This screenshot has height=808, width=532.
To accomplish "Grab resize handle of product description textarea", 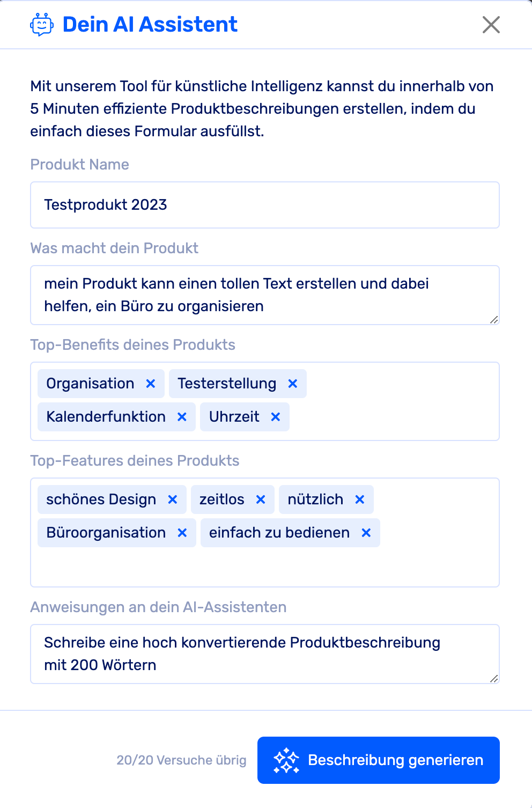I will coord(494,320).
